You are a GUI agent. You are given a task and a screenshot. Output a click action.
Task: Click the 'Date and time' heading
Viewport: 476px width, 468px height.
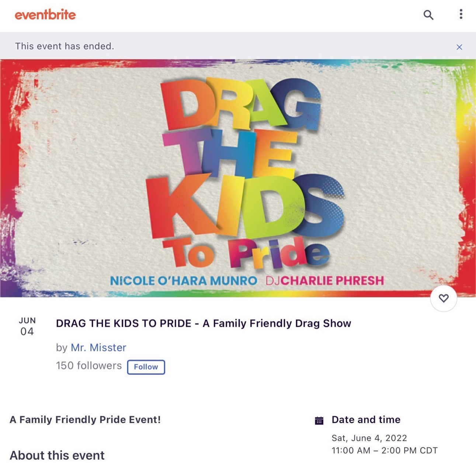(366, 420)
